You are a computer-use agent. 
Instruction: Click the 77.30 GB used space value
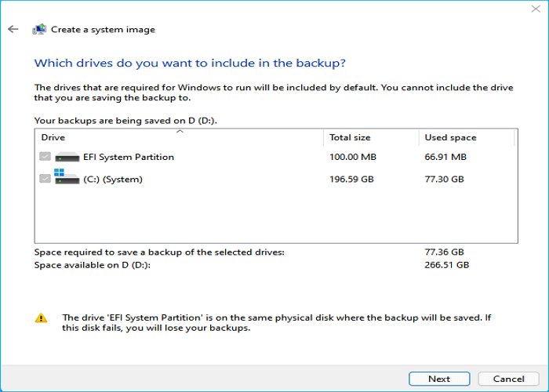point(444,180)
